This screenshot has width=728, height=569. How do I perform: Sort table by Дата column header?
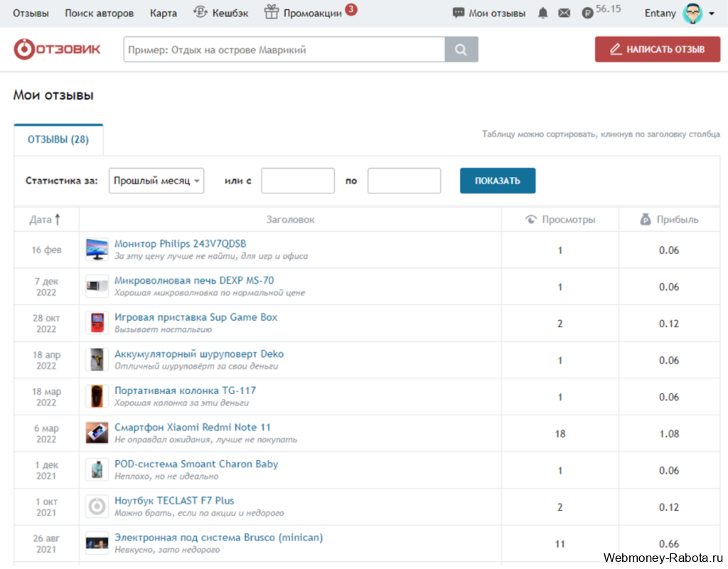point(46,219)
